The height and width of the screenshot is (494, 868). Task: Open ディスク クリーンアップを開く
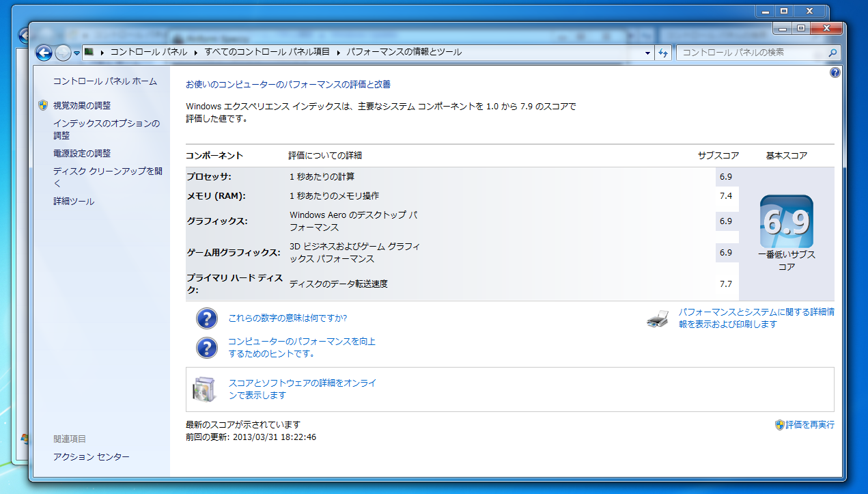click(x=108, y=177)
